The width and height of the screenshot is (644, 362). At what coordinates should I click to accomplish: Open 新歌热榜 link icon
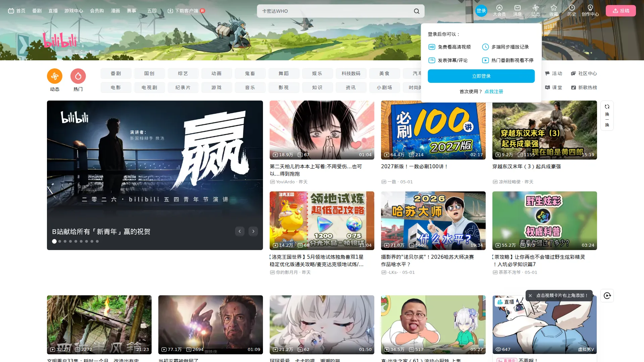(573, 87)
